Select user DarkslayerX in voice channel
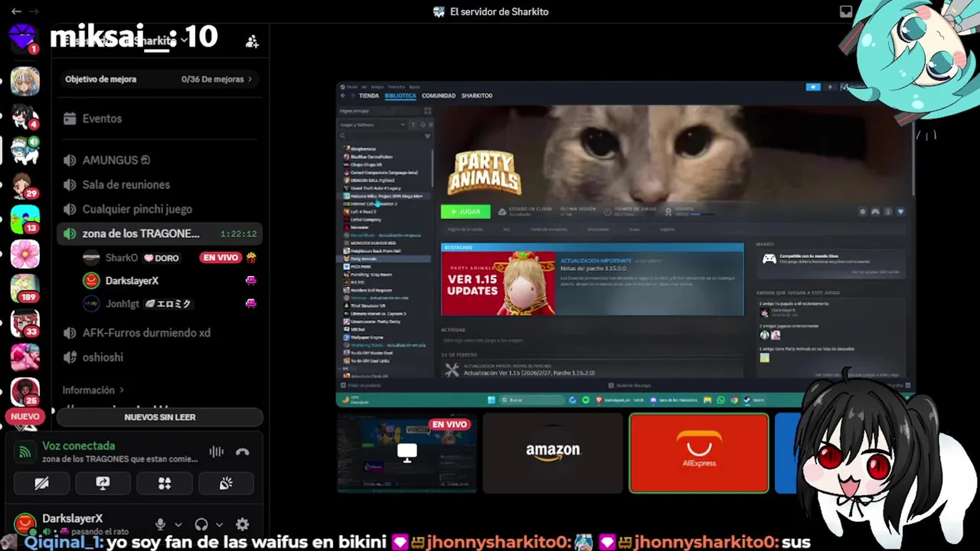The image size is (980, 551). (168, 281)
